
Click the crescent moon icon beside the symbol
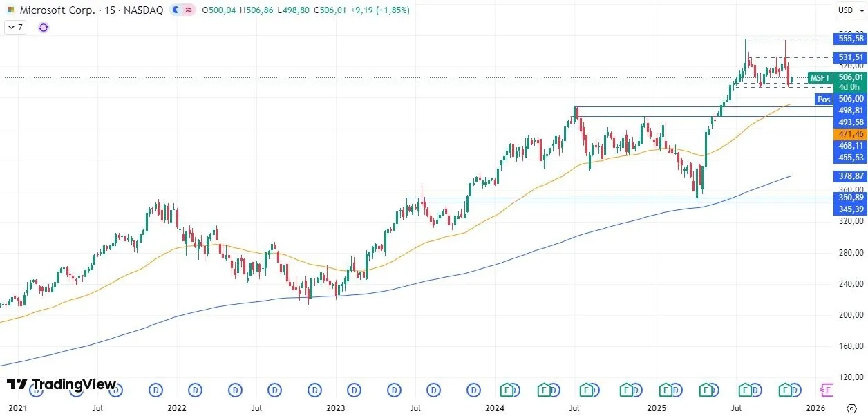[175, 10]
